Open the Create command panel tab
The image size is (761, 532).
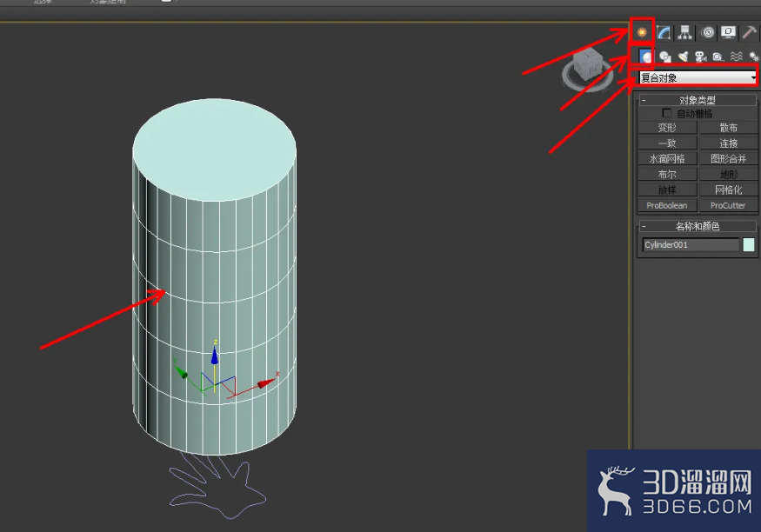[x=642, y=32]
